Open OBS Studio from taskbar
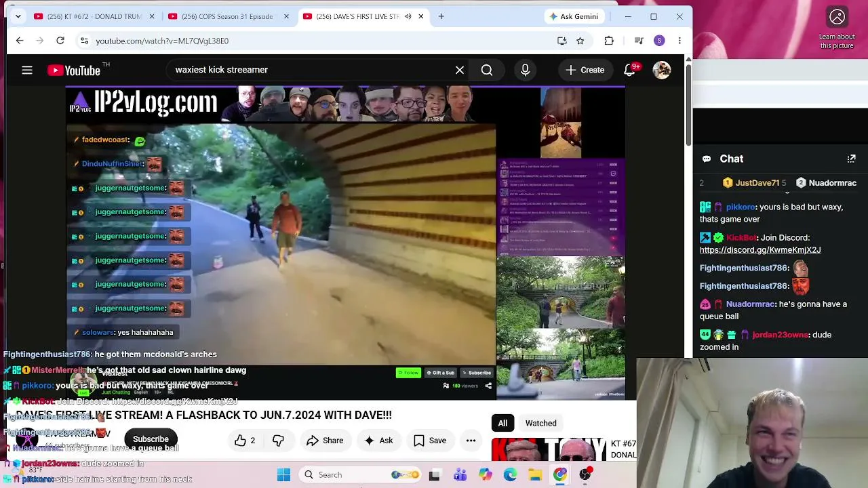868x488 pixels. [x=585, y=475]
